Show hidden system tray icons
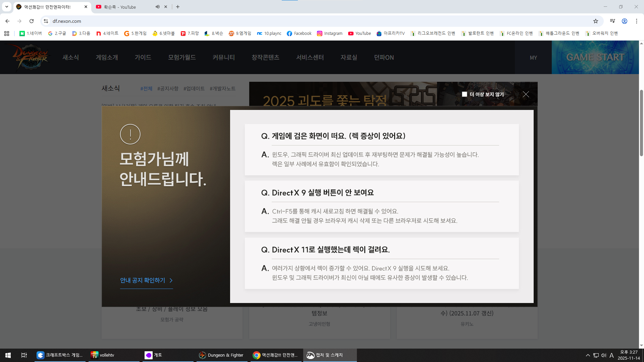644x362 pixels. [588, 355]
